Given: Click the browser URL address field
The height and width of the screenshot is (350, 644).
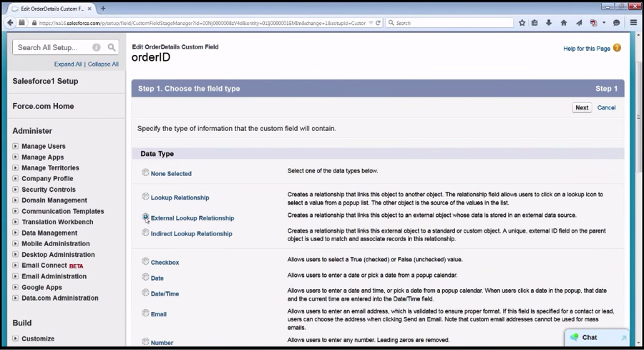Looking at the screenshot, I should click(x=203, y=23).
